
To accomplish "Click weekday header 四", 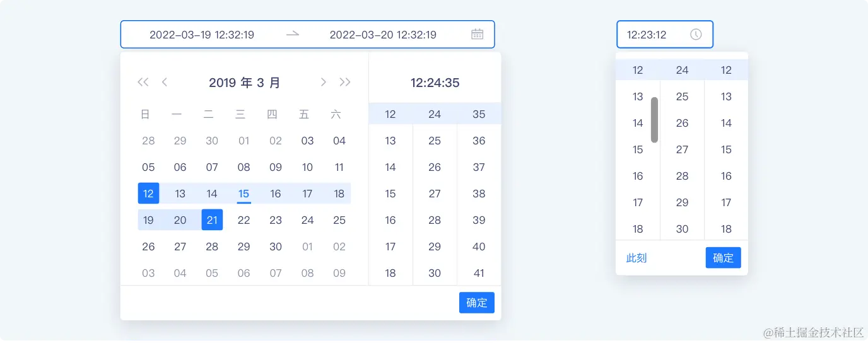I will [x=273, y=114].
